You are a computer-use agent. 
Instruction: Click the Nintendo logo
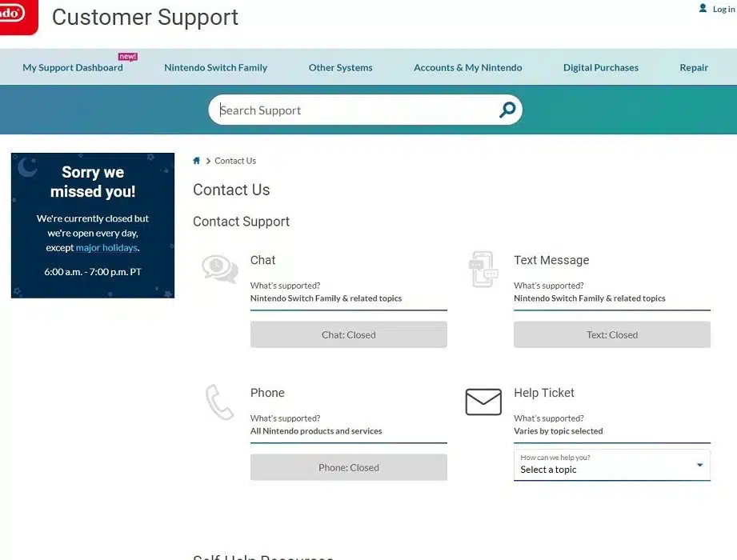click(14, 14)
